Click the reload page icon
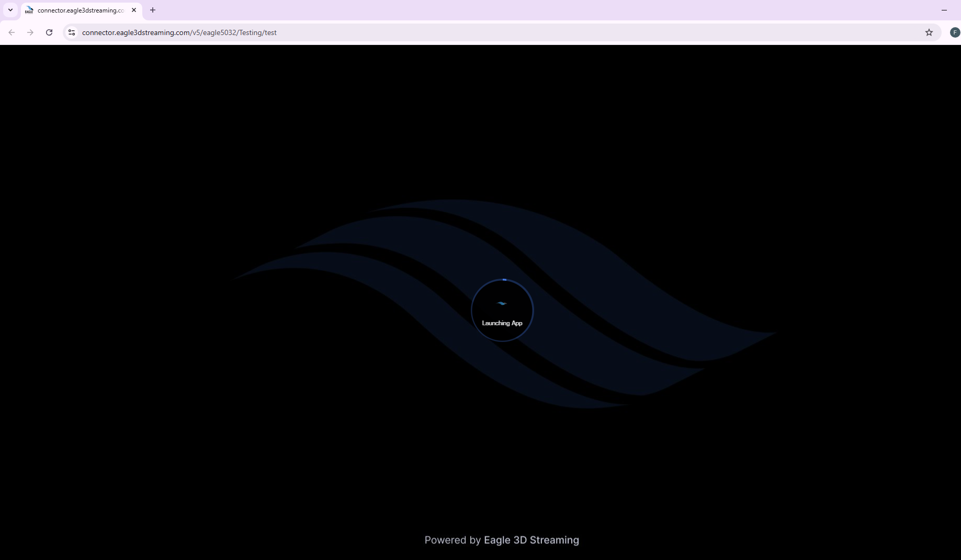Image resolution: width=961 pixels, height=560 pixels. pyautogui.click(x=49, y=32)
